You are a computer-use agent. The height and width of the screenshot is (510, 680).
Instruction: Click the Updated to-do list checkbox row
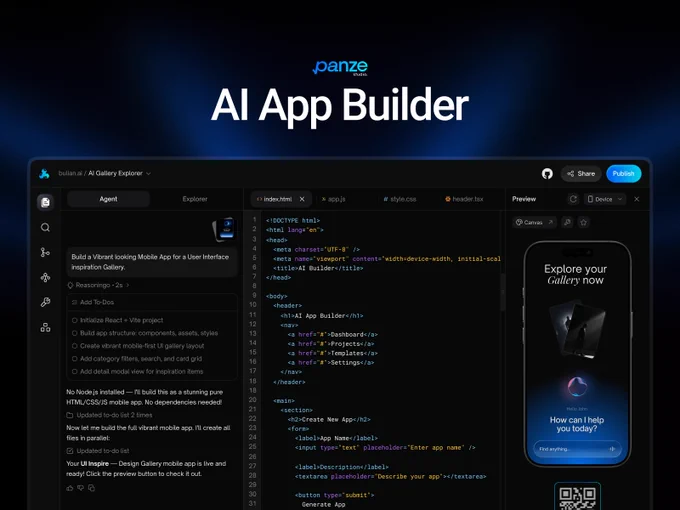98,451
